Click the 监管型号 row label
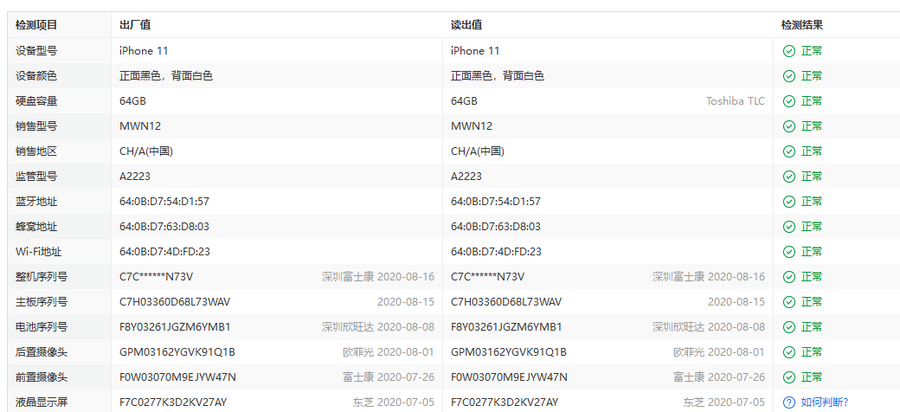This screenshot has width=900, height=412. pos(36,176)
